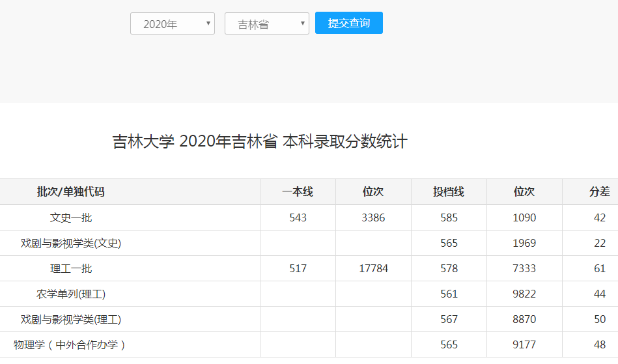Click the 戏剧与影视学类(文史) row label
This screenshot has width=618, height=364.
coord(70,243)
